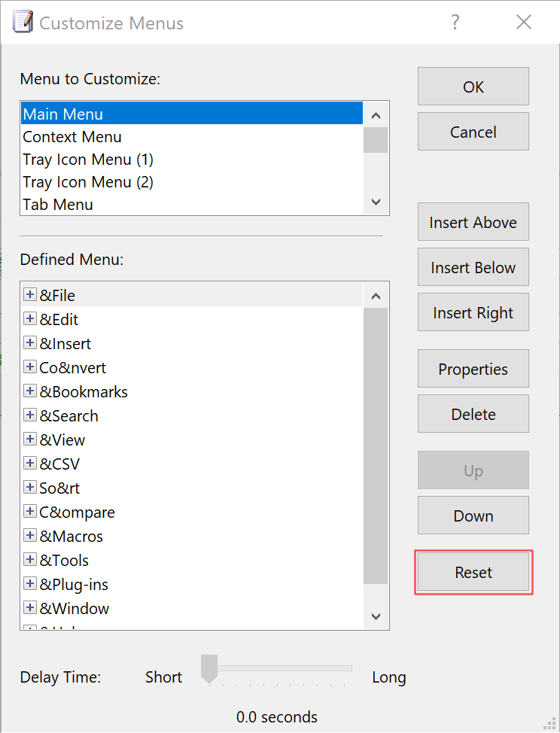Select the So&rt item text
Image resolution: width=560 pixels, height=733 pixels.
[x=59, y=488]
